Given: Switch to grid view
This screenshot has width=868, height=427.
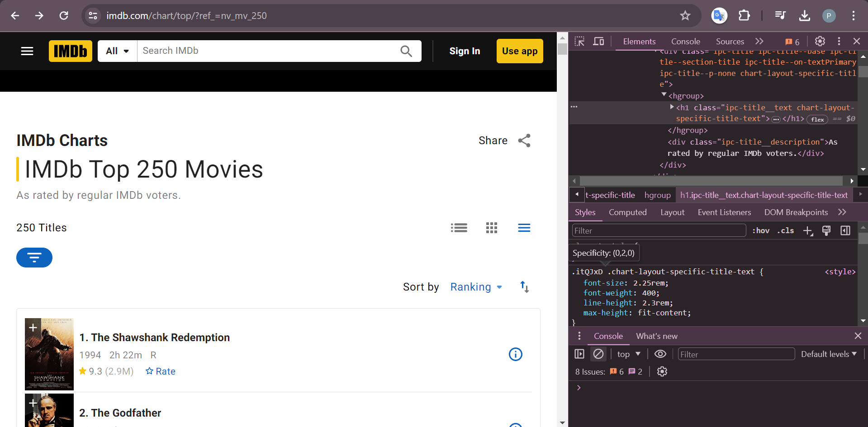Looking at the screenshot, I should [492, 228].
